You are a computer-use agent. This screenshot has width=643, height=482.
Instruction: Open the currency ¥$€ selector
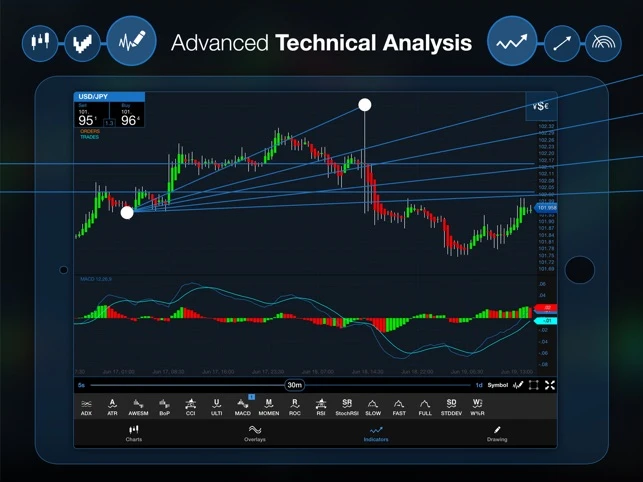coord(541,106)
